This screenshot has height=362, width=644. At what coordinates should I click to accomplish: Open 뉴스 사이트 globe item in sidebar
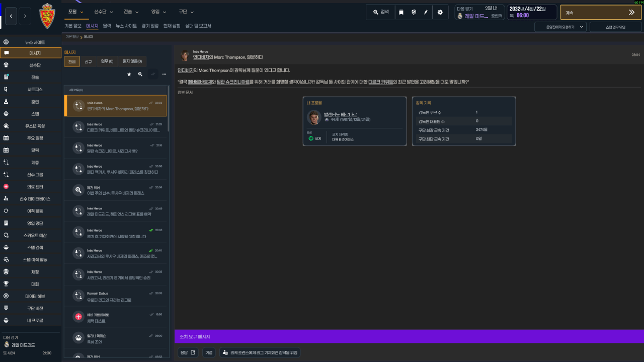[31, 42]
